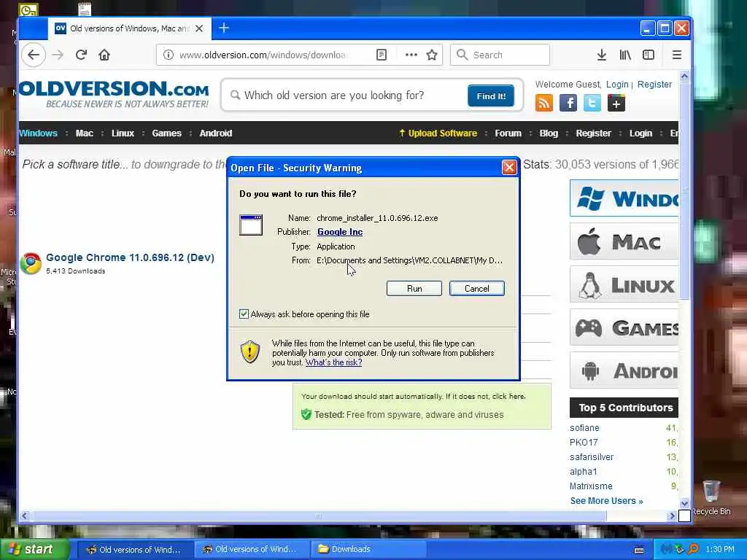The width and height of the screenshot is (747, 560).
Task: Click the Google Chrome logo icon
Action: [31, 263]
